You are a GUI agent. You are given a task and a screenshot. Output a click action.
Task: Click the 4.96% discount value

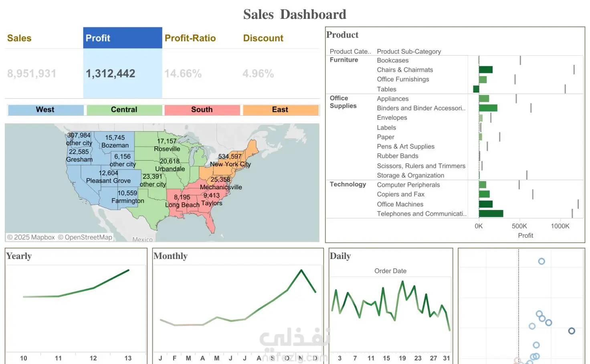(258, 73)
